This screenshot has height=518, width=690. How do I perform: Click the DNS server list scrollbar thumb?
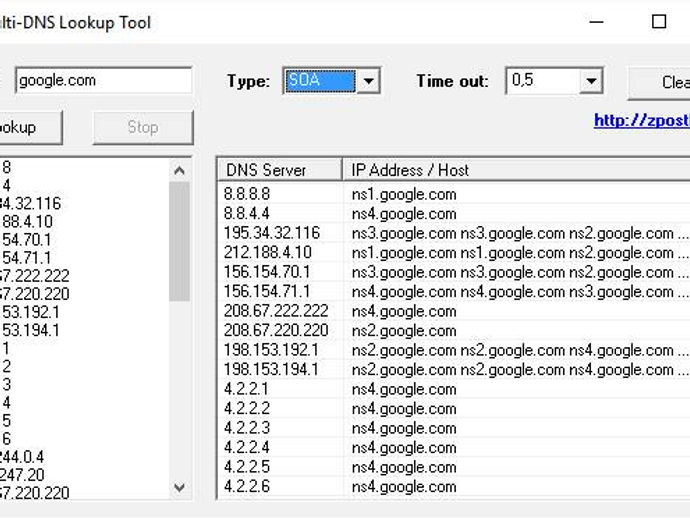tap(179, 242)
